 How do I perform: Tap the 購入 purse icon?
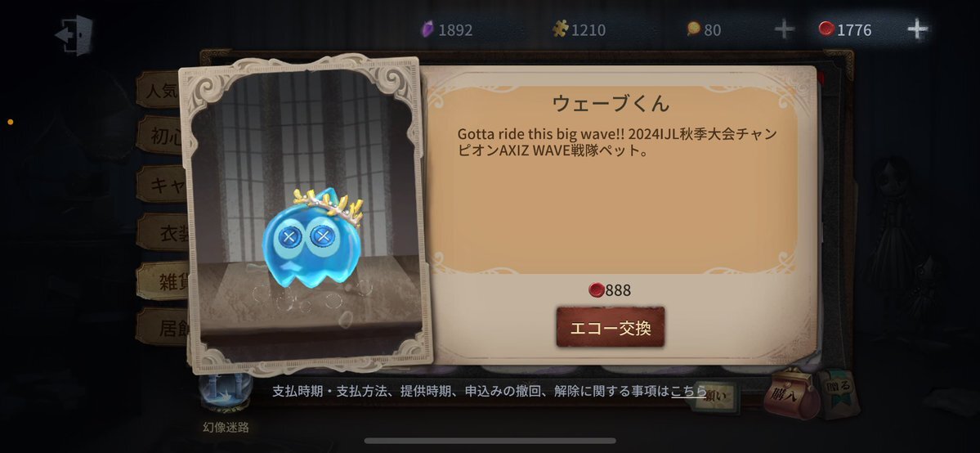790,393
